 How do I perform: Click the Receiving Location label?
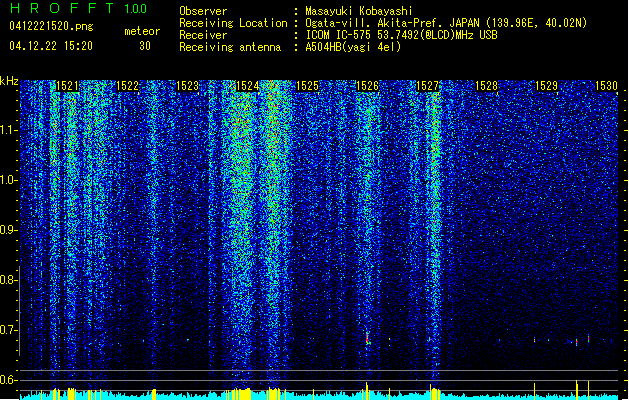tap(233, 23)
